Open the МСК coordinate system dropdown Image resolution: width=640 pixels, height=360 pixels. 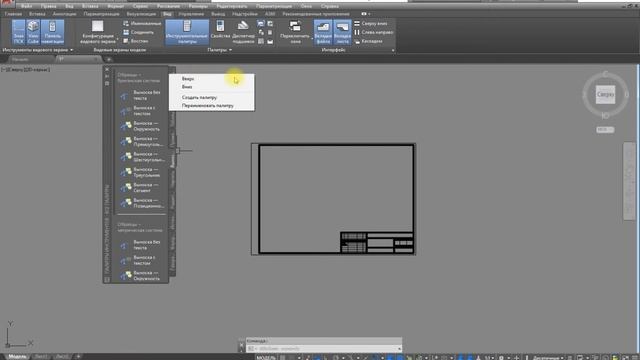pos(605,129)
